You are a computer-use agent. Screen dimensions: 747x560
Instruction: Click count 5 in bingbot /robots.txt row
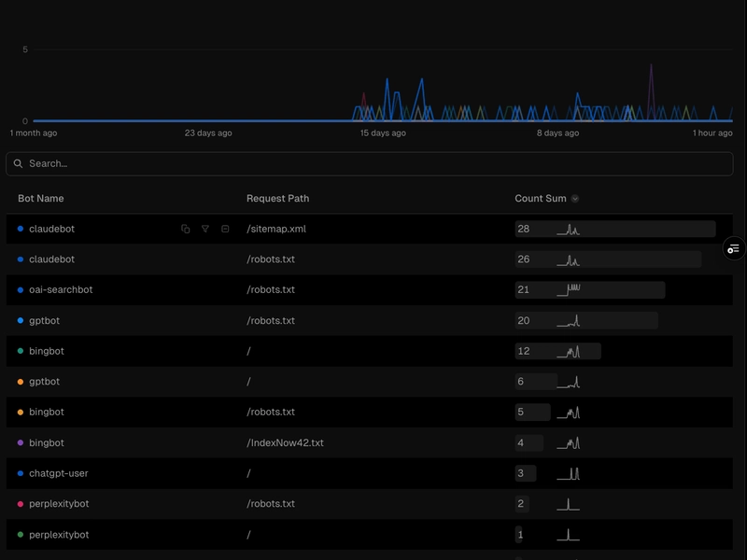pyautogui.click(x=521, y=413)
